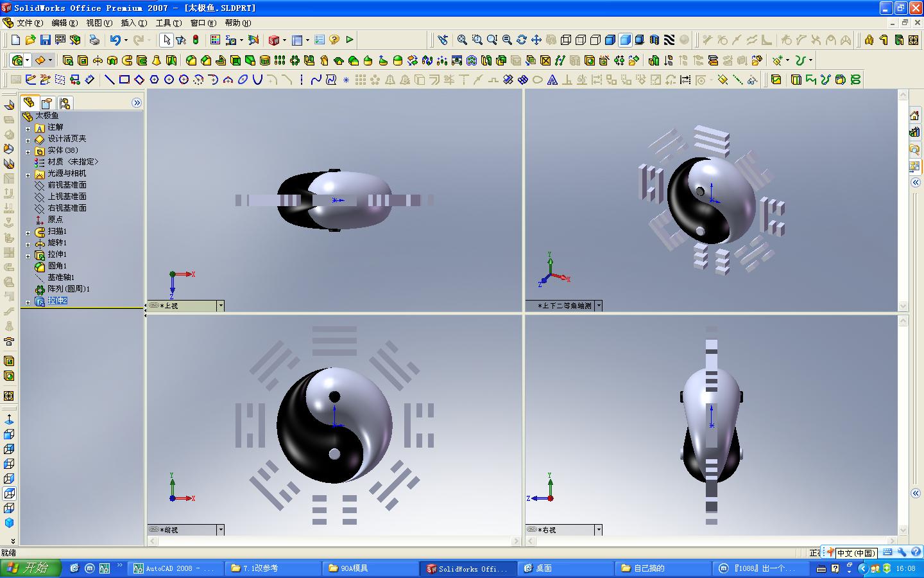Click the Zebra Stripes icon

click(x=669, y=40)
